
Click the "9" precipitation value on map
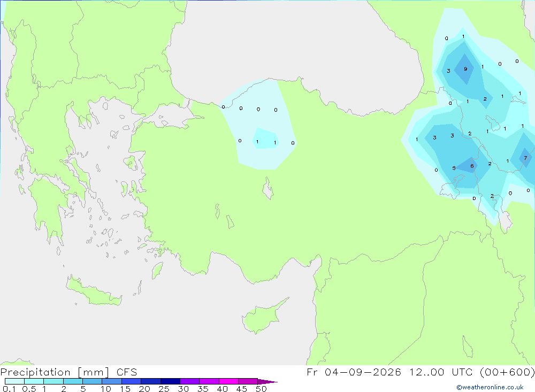[465, 69]
